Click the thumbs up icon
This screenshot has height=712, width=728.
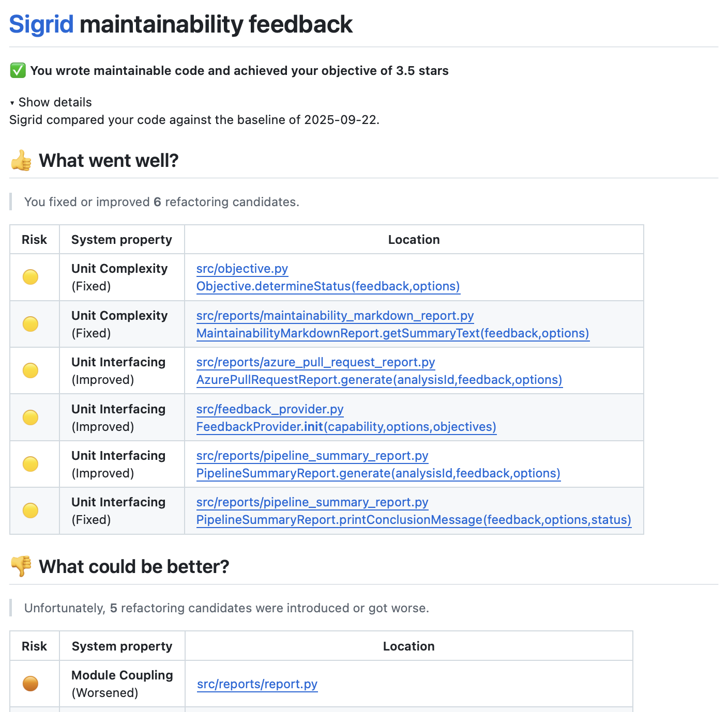pyautogui.click(x=21, y=161)
